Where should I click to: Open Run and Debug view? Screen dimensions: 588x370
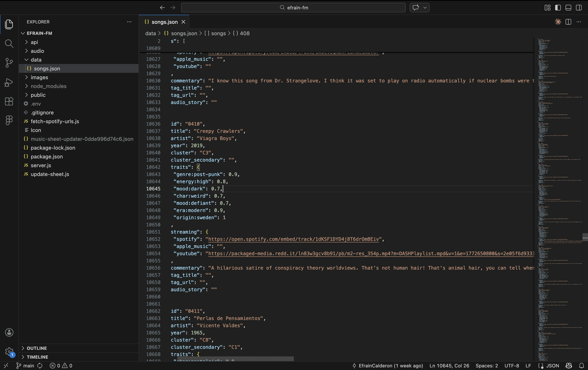pos(9,82)
